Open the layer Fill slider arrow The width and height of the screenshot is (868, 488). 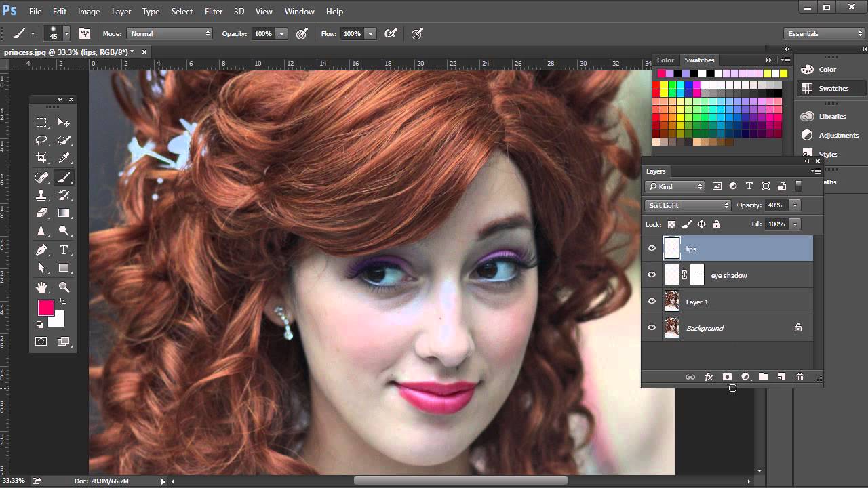pos(795,224)
